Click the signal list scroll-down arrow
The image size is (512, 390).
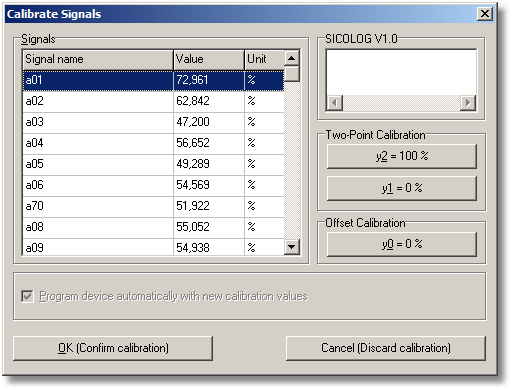point(292,247)
